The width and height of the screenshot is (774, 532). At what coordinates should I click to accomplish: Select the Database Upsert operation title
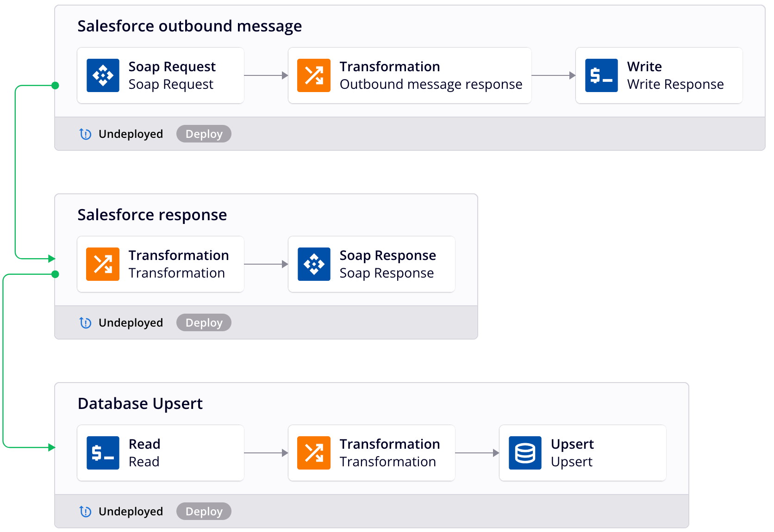pyautogui.click(x=140, y=404)
